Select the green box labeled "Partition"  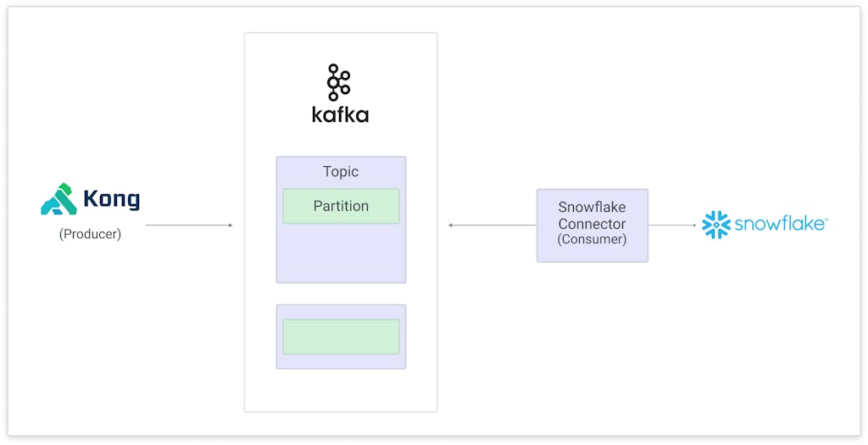click(x=341, y=206)
